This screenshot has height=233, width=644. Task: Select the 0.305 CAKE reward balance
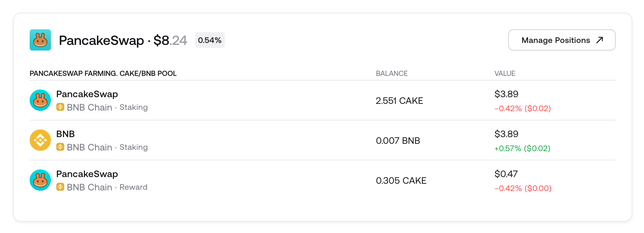tap(401, 180)
